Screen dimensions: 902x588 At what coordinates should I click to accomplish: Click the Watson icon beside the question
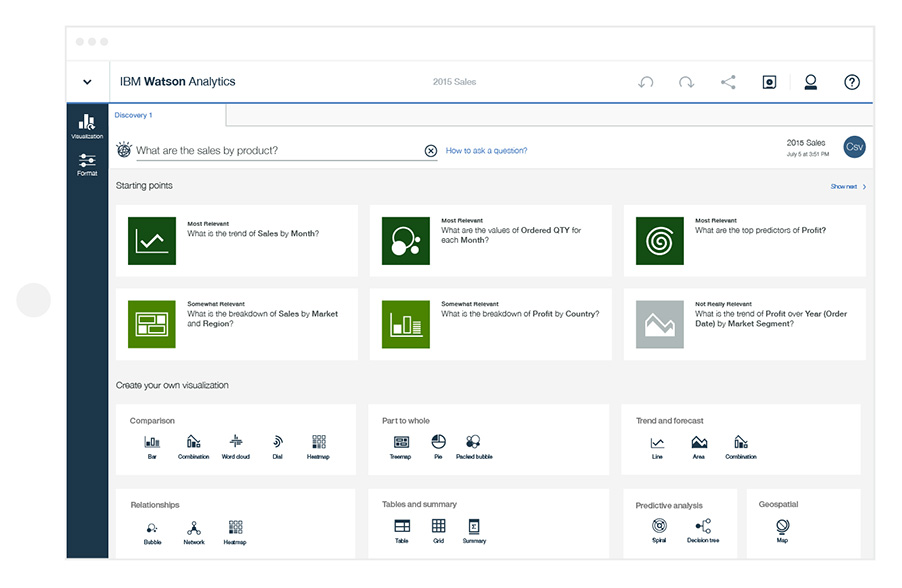point(124,150)
